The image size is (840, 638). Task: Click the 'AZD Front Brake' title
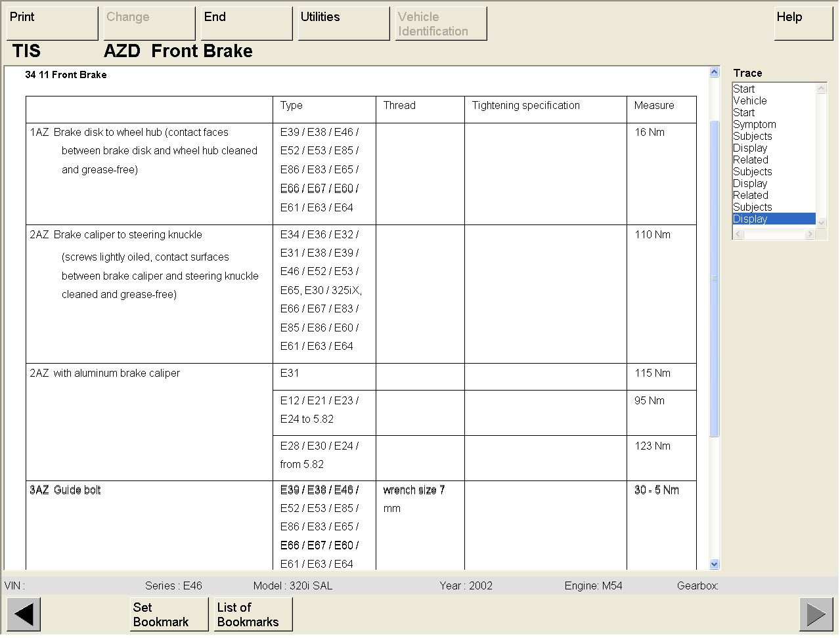pos(178,51)
